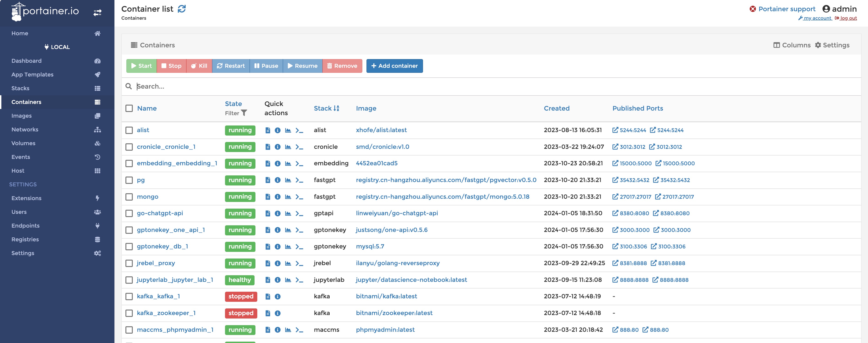
Task: Toggle the sidebar collapse arrows icon
Action: (97, 13)
